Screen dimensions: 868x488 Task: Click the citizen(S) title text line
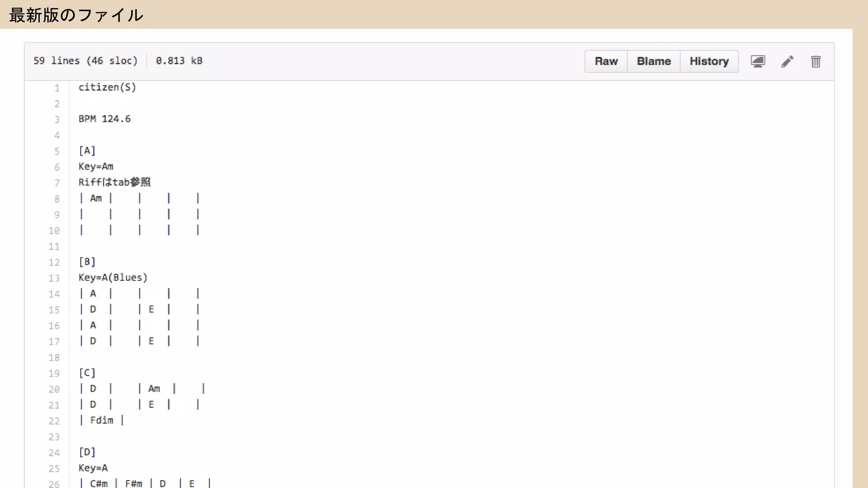(107, 87)
